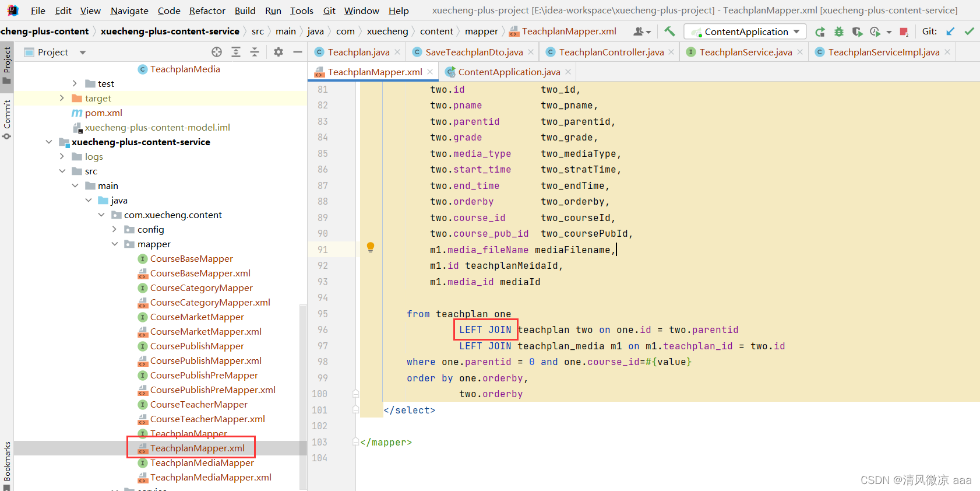Collapse the java folder

tap(88, 200)
